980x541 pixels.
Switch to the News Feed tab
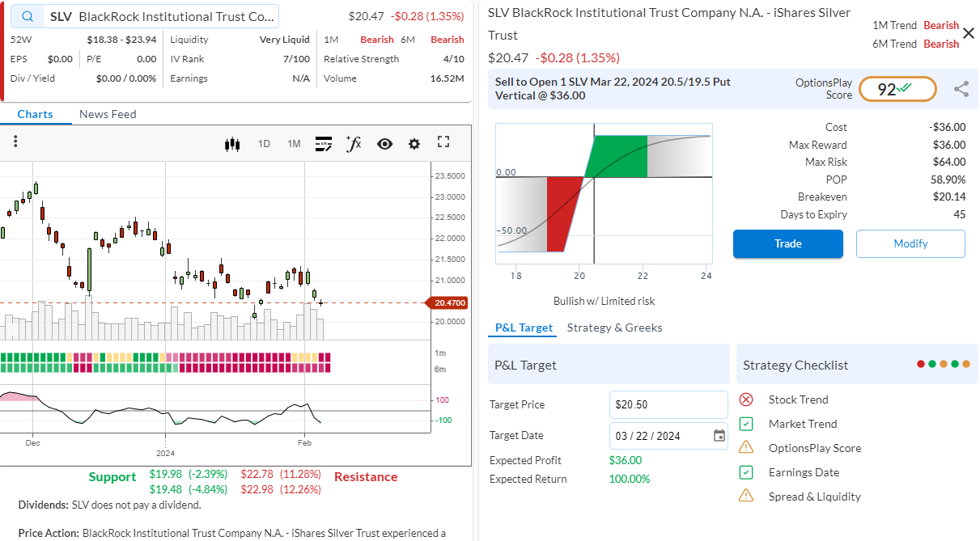(108, 114)
